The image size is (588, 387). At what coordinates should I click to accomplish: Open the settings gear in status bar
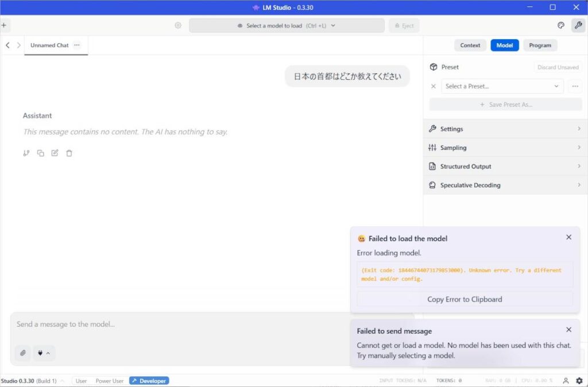click(579, 381)
